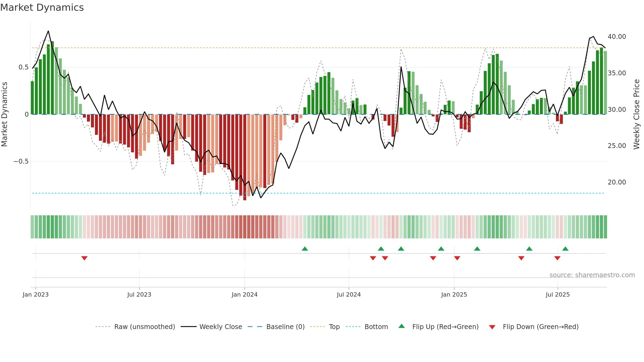Image resolution: width=644 pixels, height=362 pixels.
Task: Click the '35.00' price axis label
Action: tap(617, 73)
